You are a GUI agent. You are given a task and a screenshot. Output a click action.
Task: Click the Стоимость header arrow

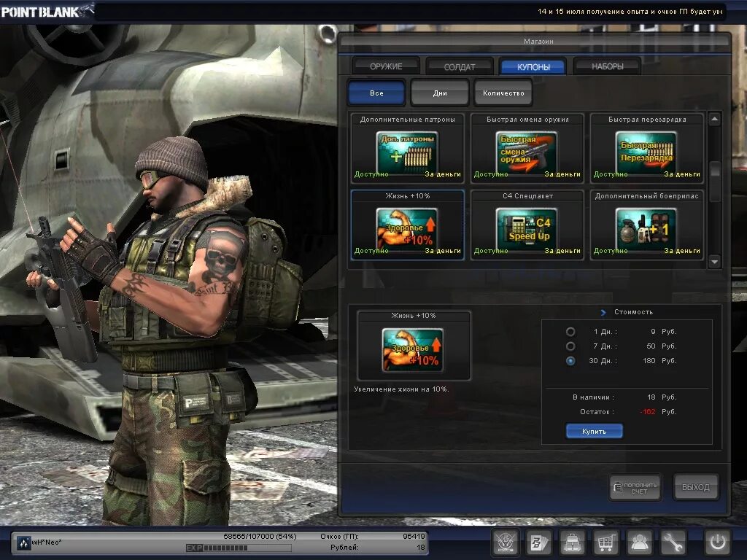coord(603,312)
